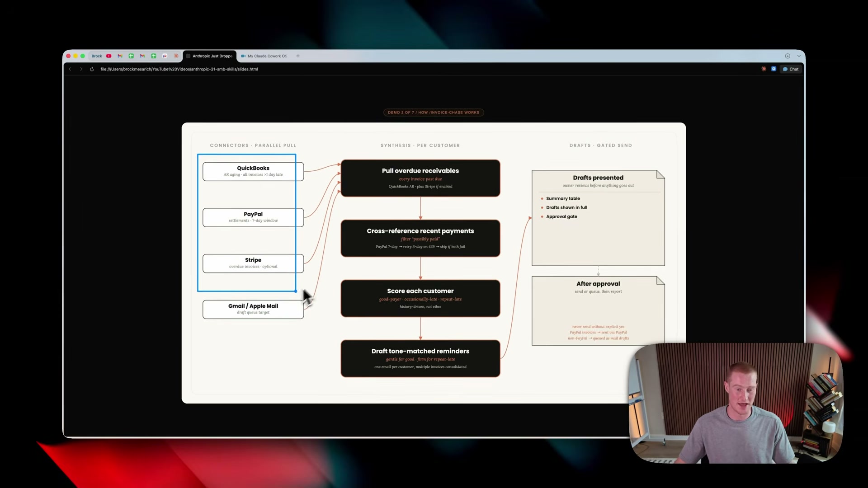Open the Chat side panel button
Image resolution: width=868 pixels, height=488 pixels.
[791, 69]
